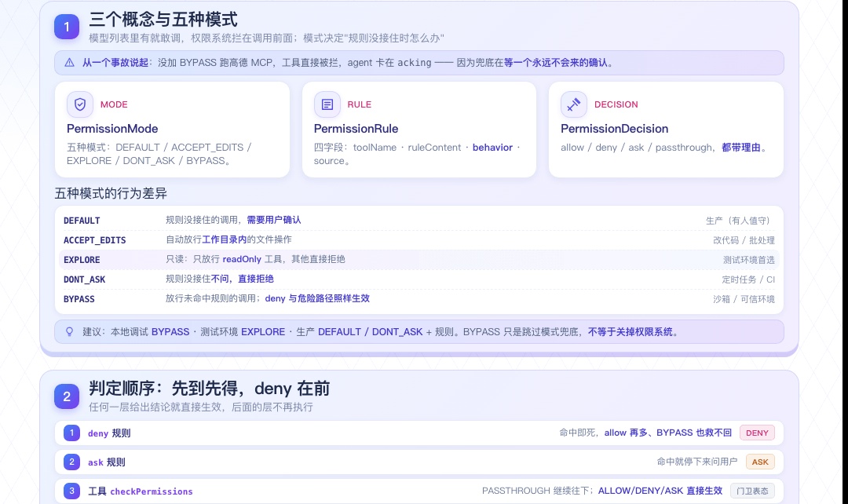The image size is (848, 504).
Task: Click the 定时任务 / CI scenario label
Action: coord(748,279)
